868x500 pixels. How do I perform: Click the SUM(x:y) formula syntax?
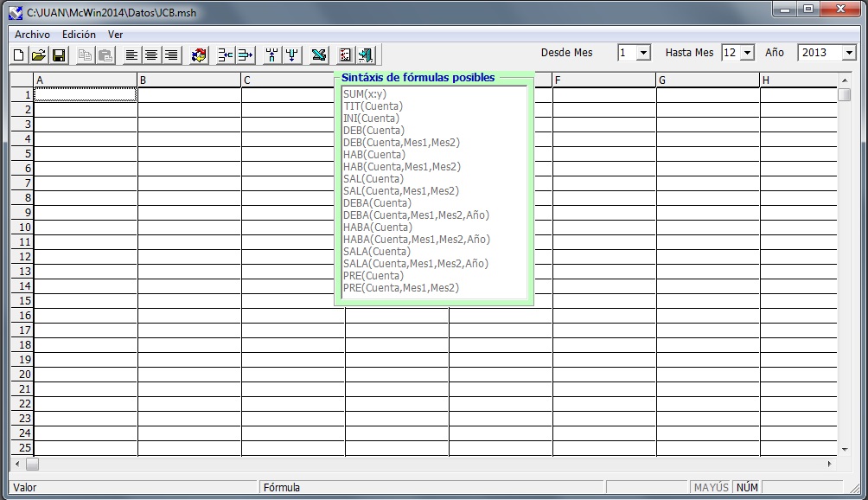365,94
